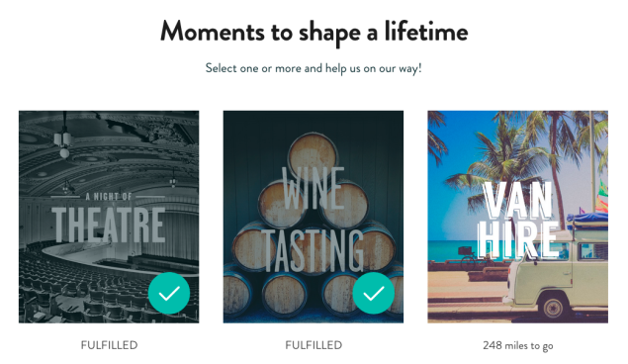Click the FULFILLED label under the Theatre card
Screen dimensions: 628x364
109,345
